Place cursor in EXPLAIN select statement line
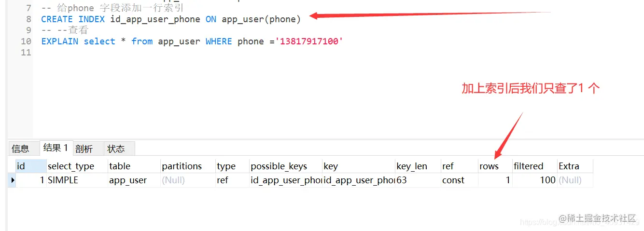644x231 pixels. (x=192, y=41)
